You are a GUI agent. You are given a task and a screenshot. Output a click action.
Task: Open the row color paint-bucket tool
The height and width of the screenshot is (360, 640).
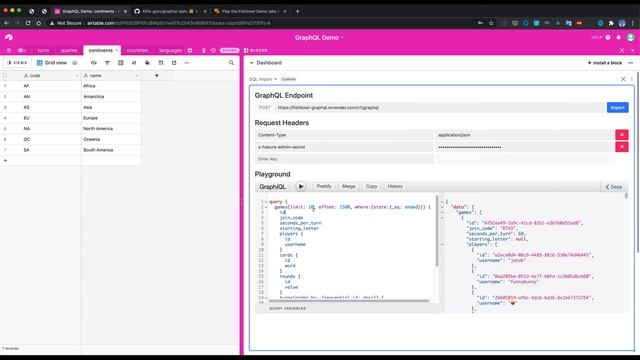click(147, 63)
